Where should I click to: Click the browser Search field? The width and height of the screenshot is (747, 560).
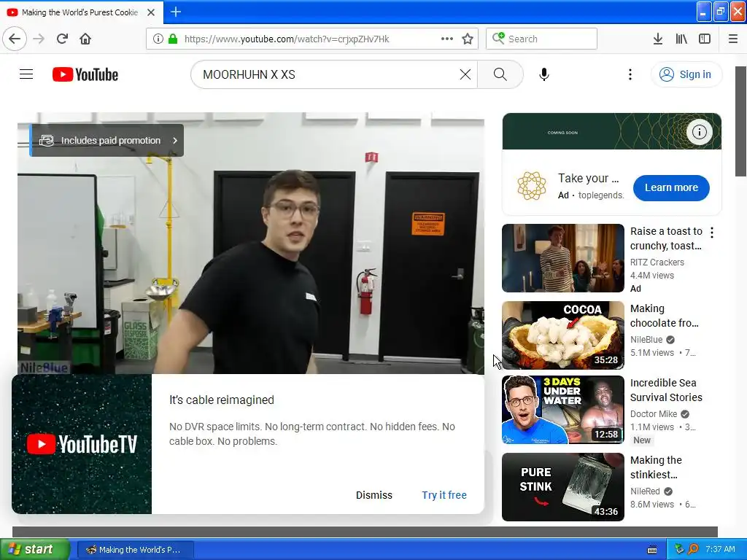point(541,39)
